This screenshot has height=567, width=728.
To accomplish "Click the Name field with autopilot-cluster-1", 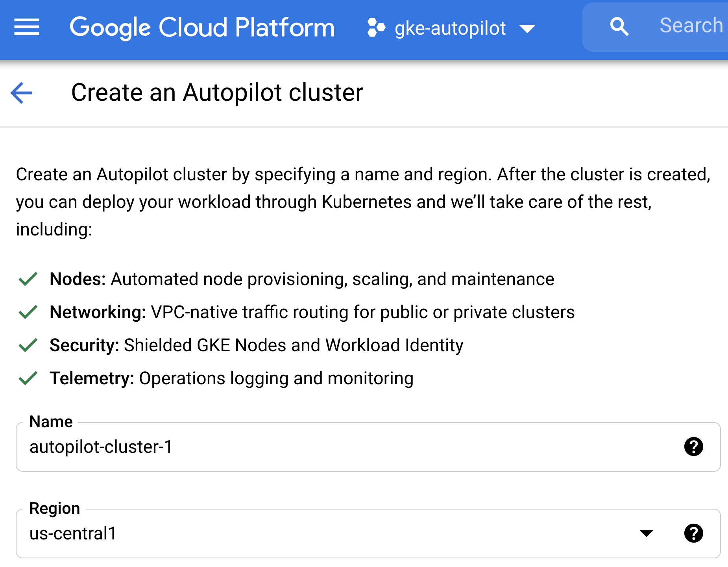I will click(368, 447).
